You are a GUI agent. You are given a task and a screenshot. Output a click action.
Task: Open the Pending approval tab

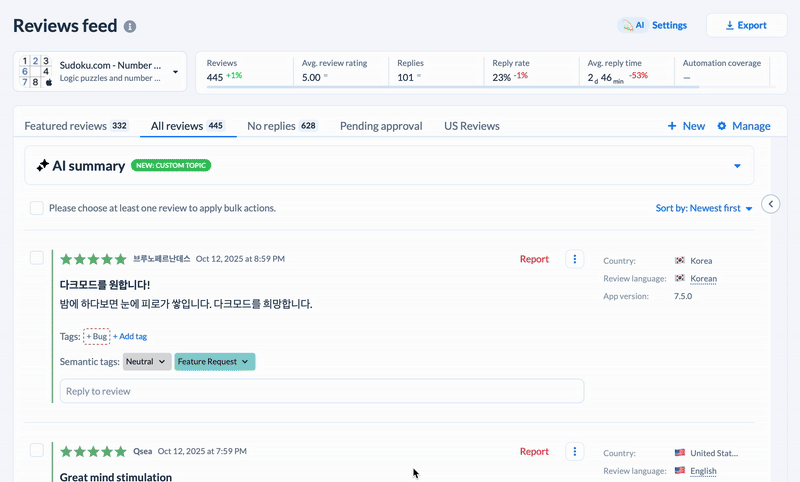coord(380,126)
